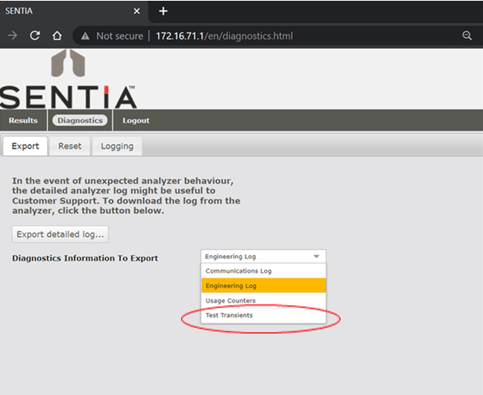
Task: Close the SENTIA browser tab
Action: pyautogui.click(x=137, y=11)
